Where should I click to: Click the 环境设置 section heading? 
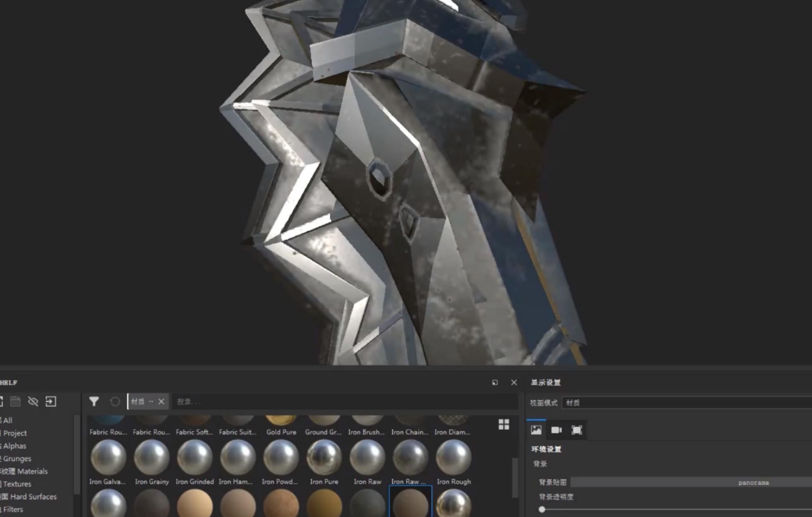546,449
